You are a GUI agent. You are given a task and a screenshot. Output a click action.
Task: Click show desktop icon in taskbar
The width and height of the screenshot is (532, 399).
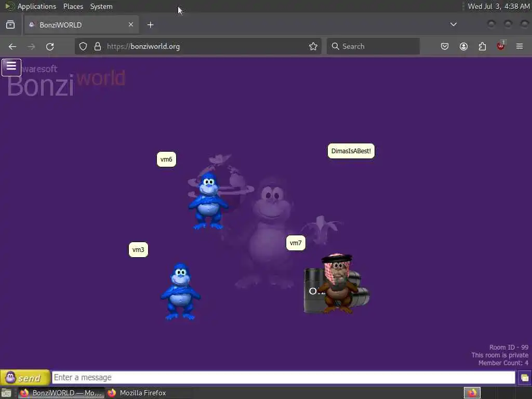pos(6,393)
